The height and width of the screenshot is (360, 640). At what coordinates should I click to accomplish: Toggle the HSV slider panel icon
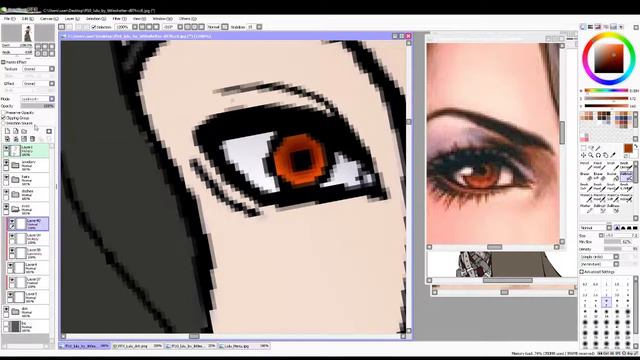tap(598, 27)
